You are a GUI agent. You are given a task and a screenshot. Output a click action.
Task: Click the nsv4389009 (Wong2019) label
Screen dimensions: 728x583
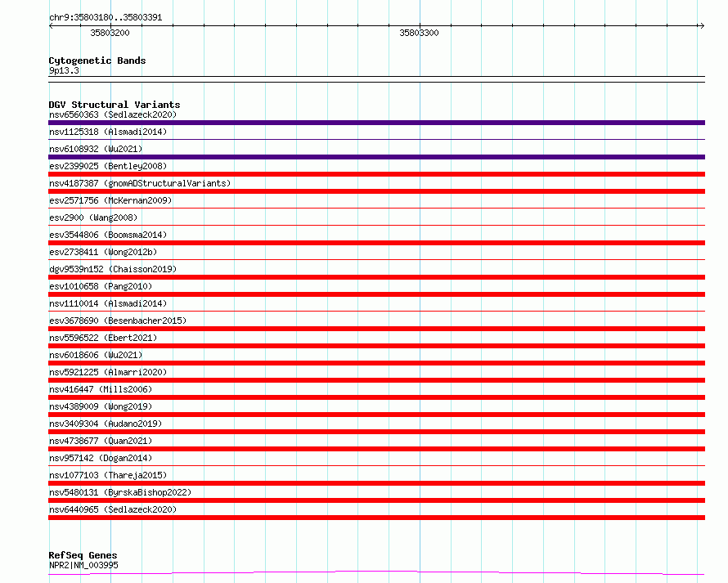[101, 406]
